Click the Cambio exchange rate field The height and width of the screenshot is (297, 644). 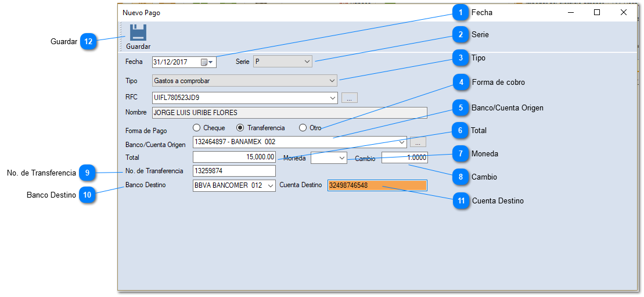[404, 158]
